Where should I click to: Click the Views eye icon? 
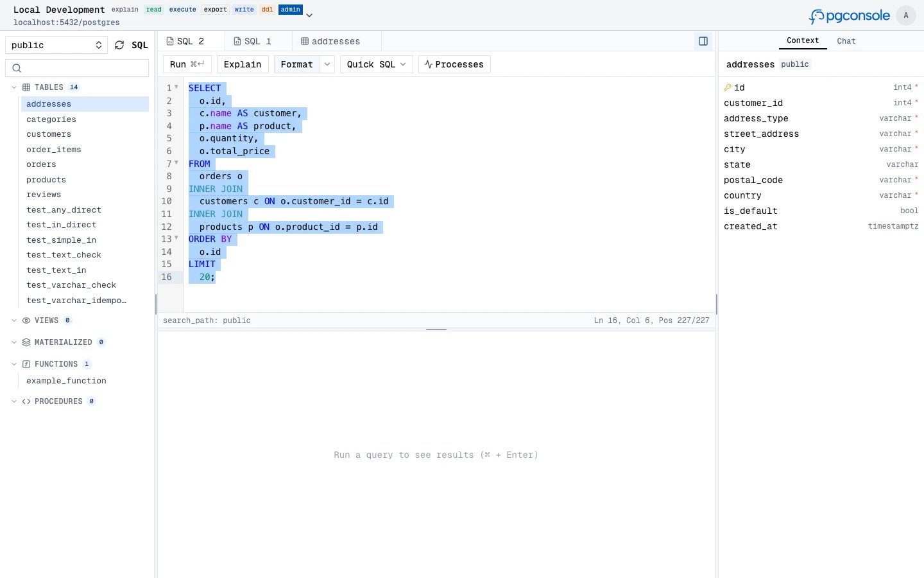click(26, 320)
